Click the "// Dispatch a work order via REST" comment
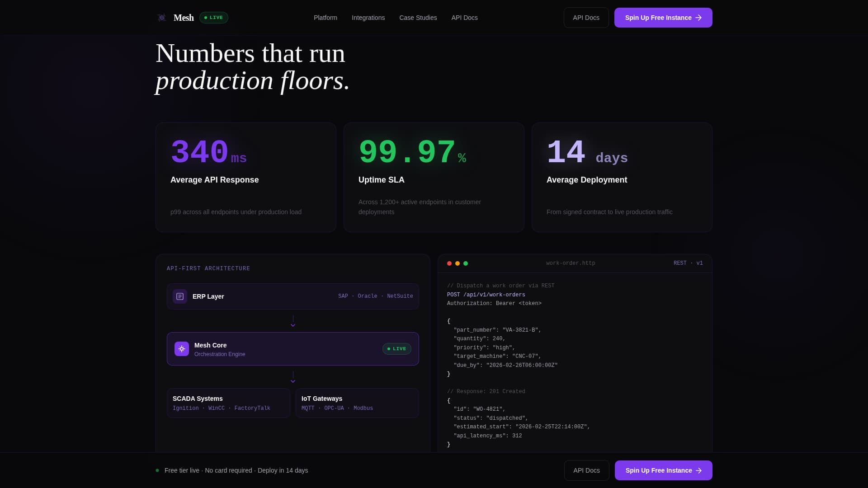This screenshot has width=868, height=488. coord(501,286)
